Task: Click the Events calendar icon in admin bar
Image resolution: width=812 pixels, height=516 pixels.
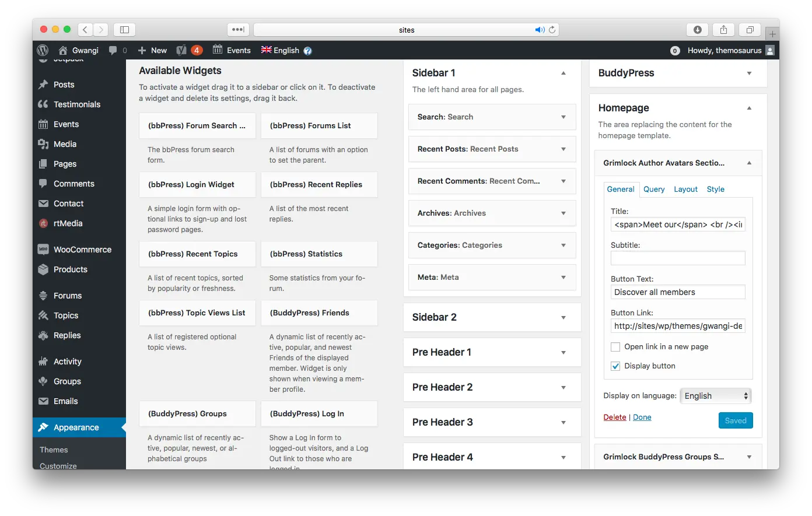Action: point(218,50)
